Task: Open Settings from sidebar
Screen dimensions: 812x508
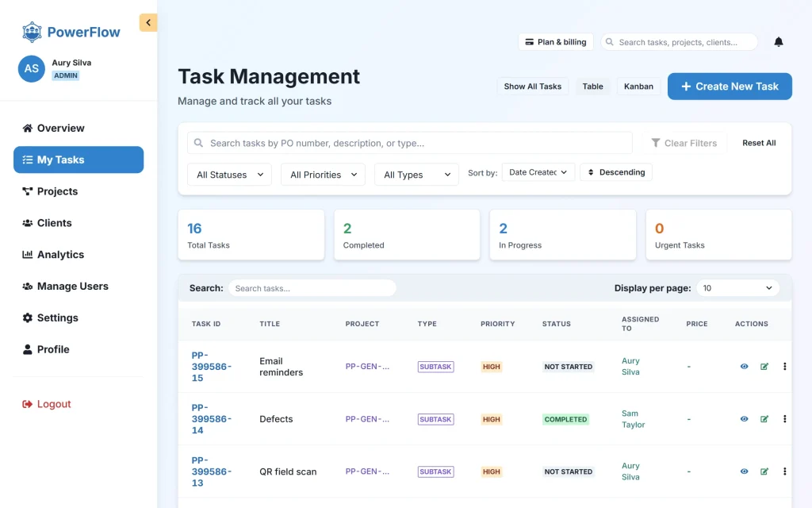Action: click(x=79, y=317)
